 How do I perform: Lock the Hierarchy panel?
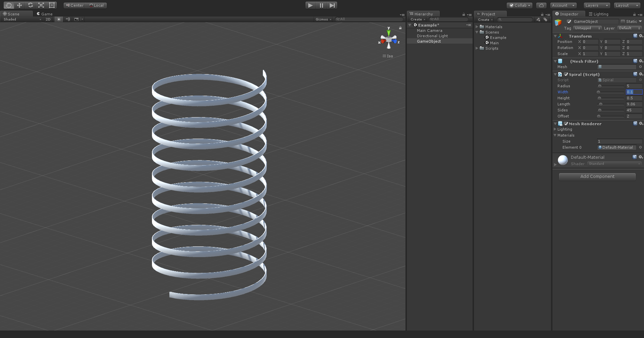coord(464,14)
